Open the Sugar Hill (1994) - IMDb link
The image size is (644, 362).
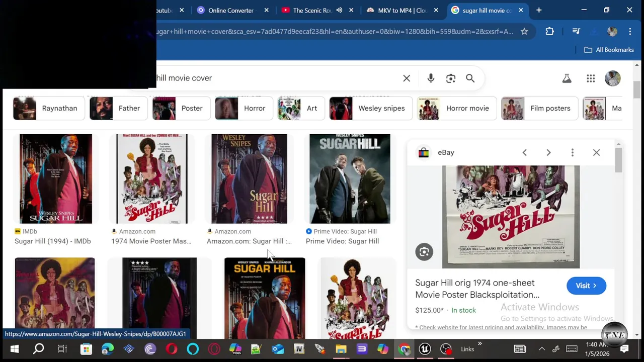point(53,241)
